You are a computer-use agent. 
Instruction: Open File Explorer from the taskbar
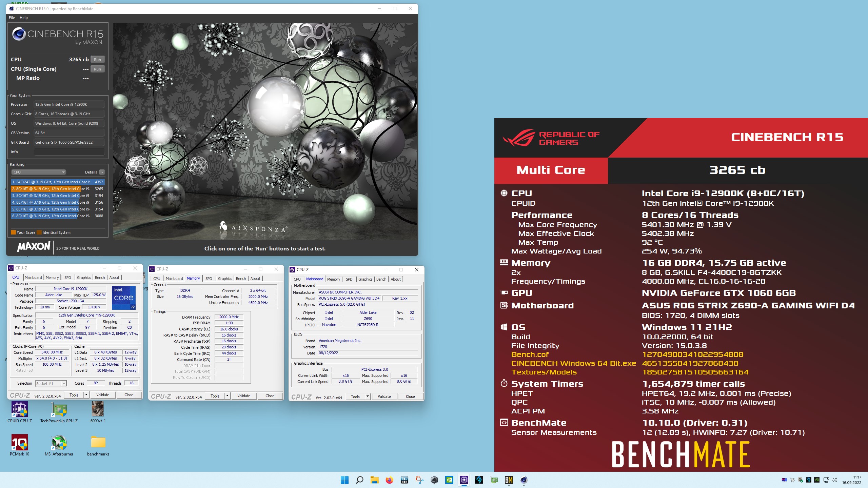click(x=374, y=480)
